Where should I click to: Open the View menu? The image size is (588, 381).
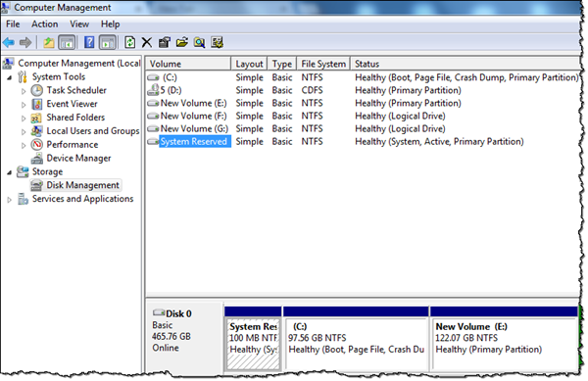pos(79,24)
